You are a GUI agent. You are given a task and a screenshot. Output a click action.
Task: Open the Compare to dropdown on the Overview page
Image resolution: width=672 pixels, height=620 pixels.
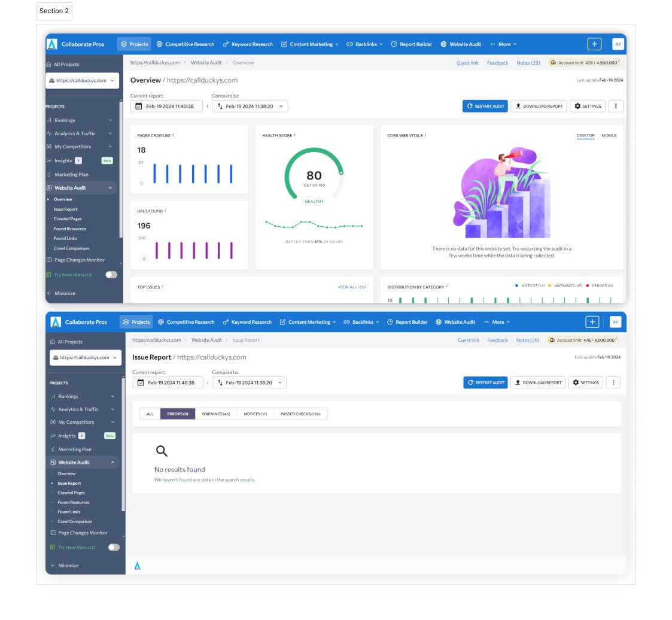pyautogui.click(x=250, y=106)
